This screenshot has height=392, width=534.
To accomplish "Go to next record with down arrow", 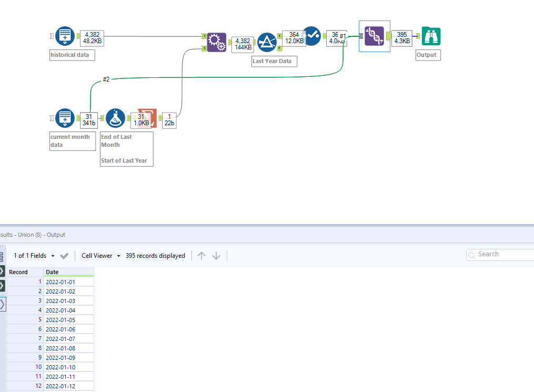I will [216, 256].
